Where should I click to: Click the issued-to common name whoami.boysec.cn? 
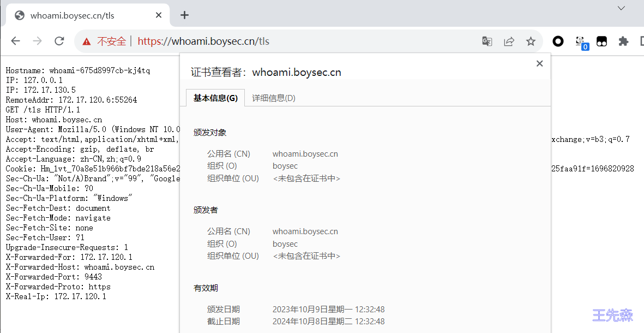point(305,154)
